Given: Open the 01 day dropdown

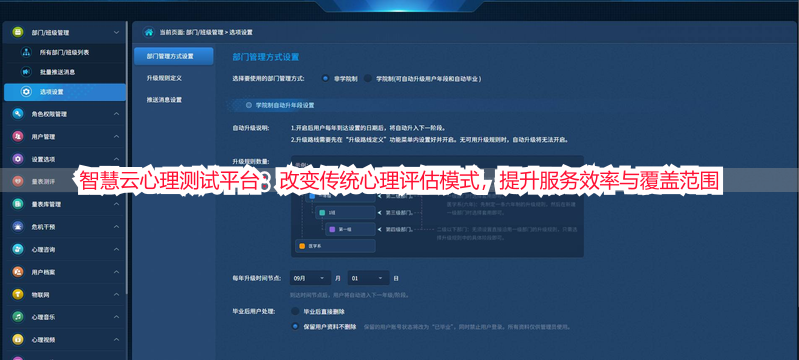Looking at the screenshot, I should point(368,278).
